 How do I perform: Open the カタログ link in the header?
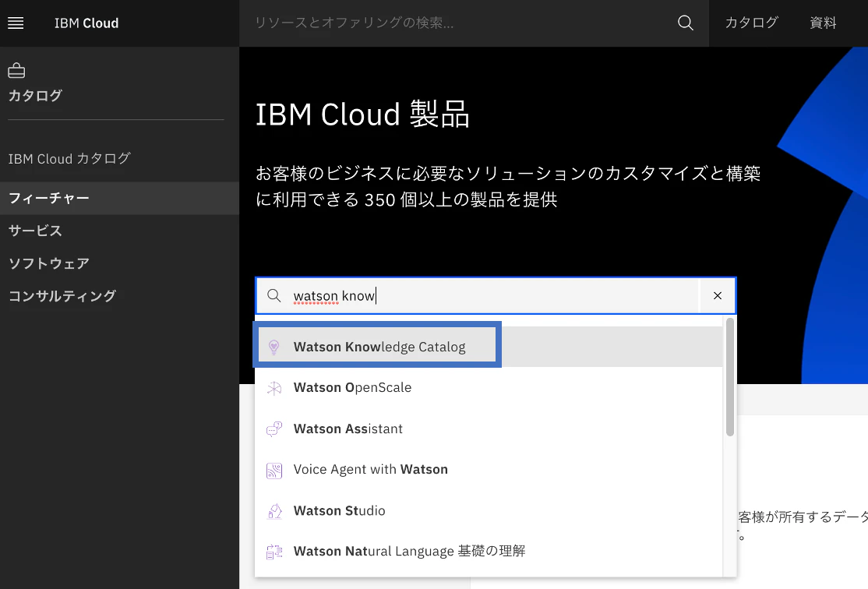click(751, 23)
